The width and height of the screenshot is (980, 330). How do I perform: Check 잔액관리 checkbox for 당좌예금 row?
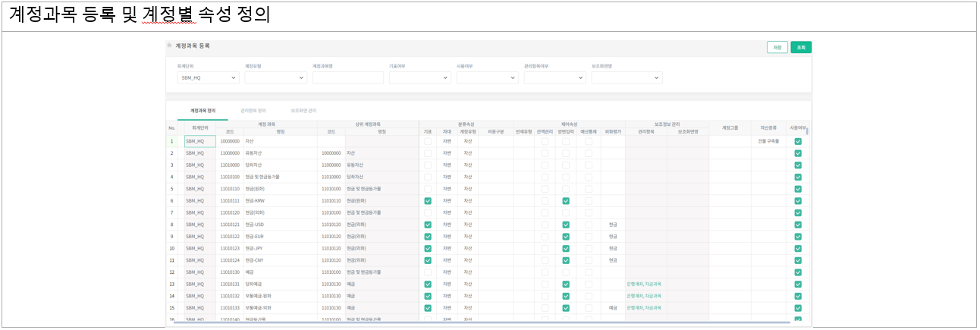click(x=545, y=284)
